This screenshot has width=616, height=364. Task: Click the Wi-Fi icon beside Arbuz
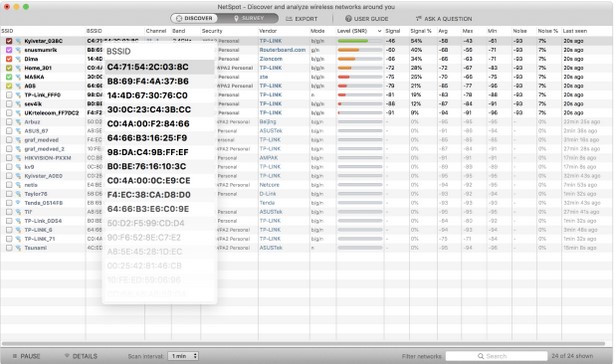[18, 122]
